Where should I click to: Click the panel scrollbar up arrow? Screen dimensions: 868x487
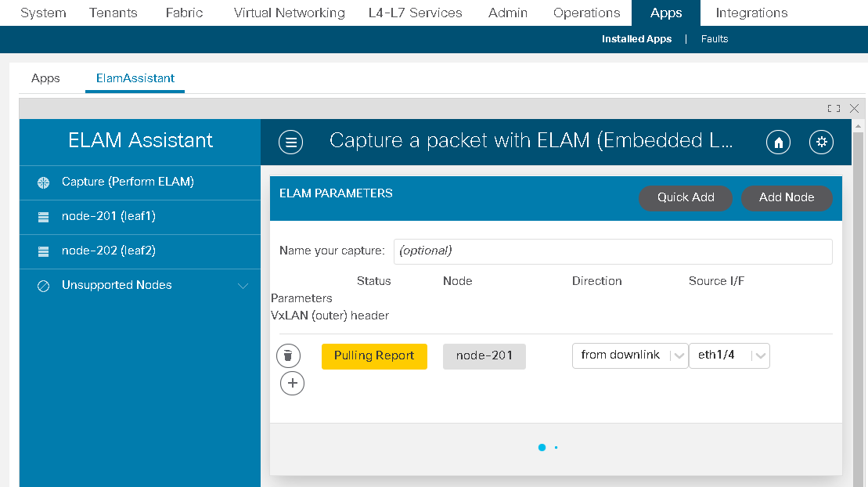point(858,126)
